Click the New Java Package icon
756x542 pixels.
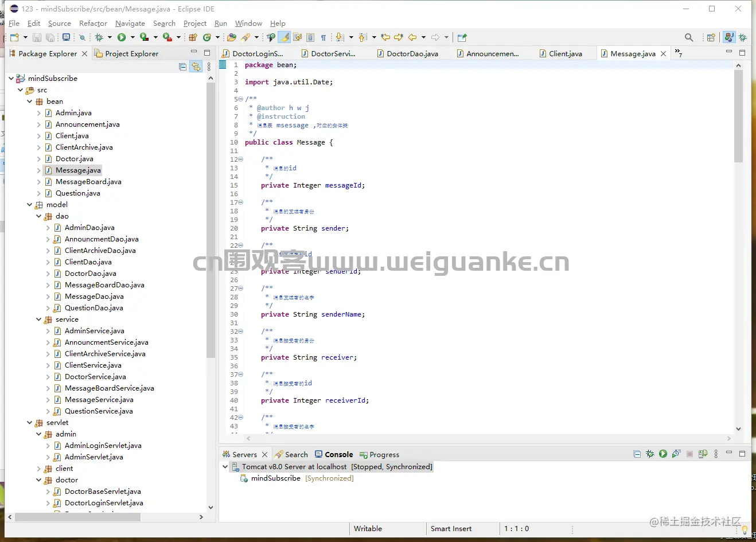point(193,37)
